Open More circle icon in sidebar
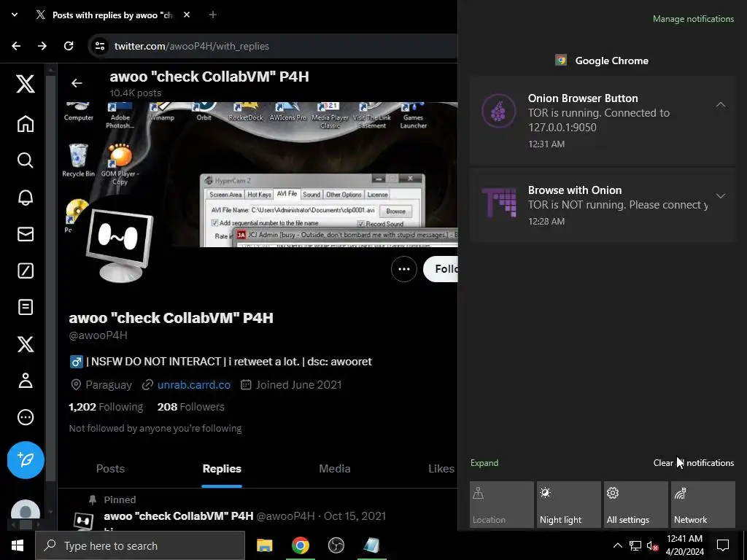 click(26, 417)
